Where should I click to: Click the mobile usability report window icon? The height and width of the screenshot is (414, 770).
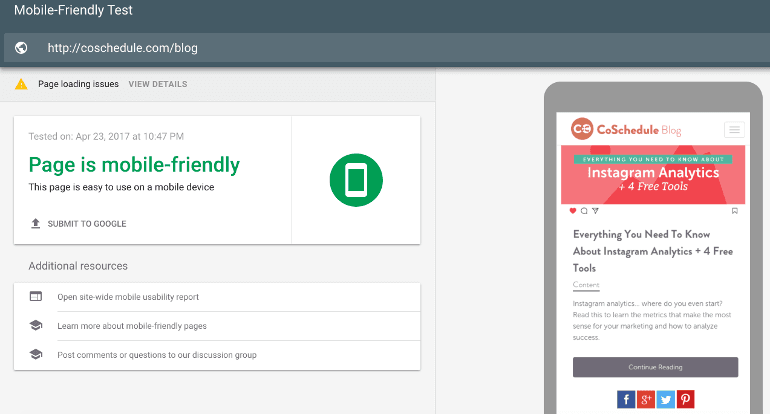click(x=36, y=297)
